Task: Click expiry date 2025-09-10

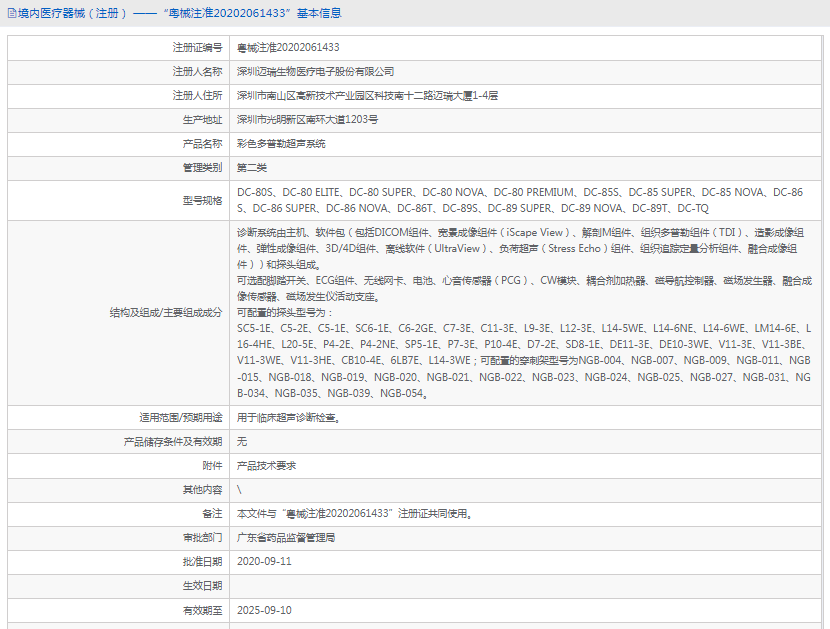Action: point(264,610)
